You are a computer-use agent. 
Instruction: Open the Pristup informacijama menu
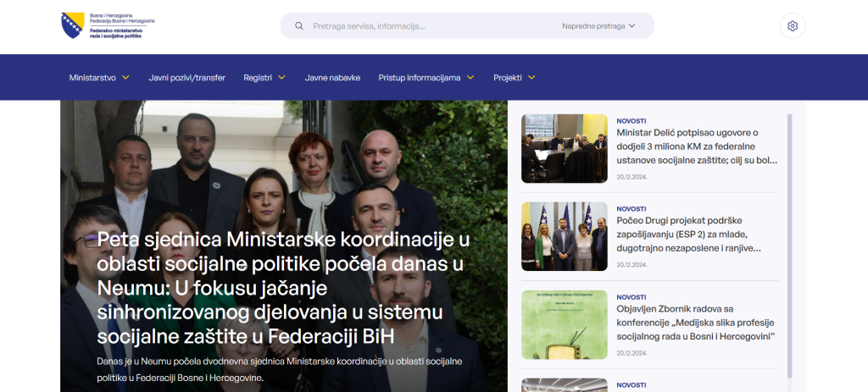point(420,77)
